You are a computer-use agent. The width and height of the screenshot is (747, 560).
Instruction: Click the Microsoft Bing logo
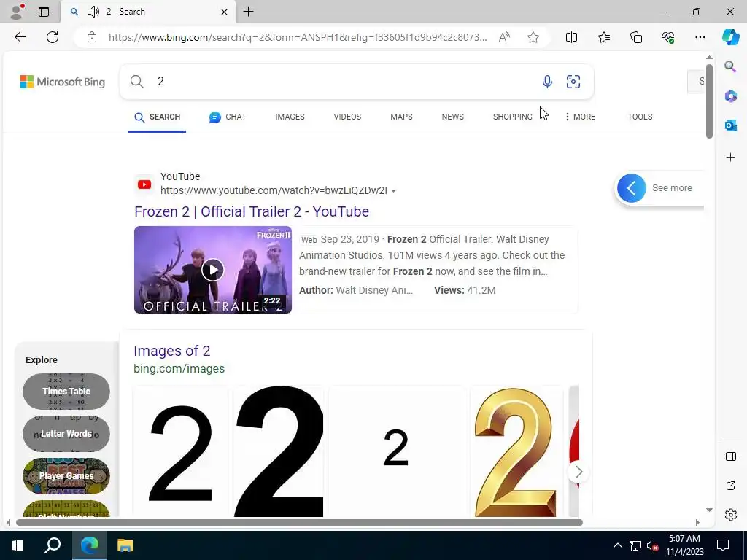click(63, 82)
